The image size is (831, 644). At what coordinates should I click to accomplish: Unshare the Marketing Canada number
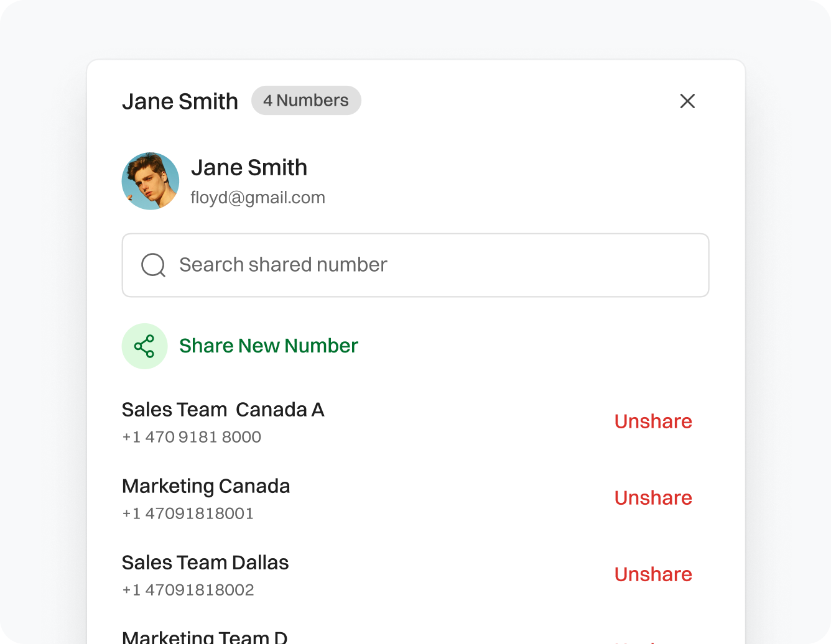tap(653, 498)
